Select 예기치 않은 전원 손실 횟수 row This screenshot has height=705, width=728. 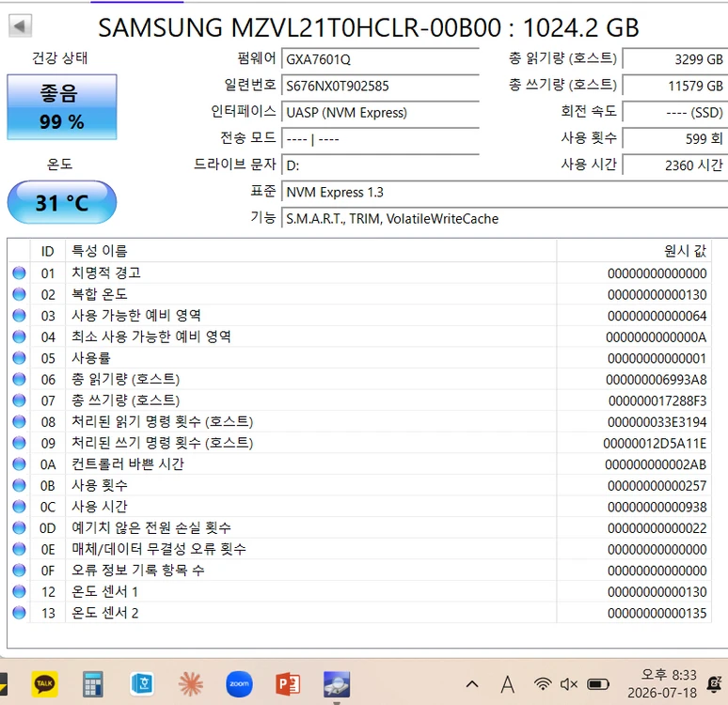click(359, 527)
